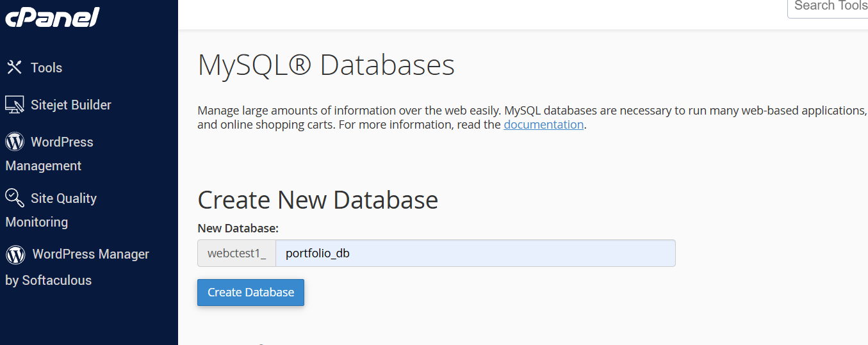The image size is (868, 345).
Task: Click the Create New Database heading
Action: pyautogui.click(x=318, y=200)
